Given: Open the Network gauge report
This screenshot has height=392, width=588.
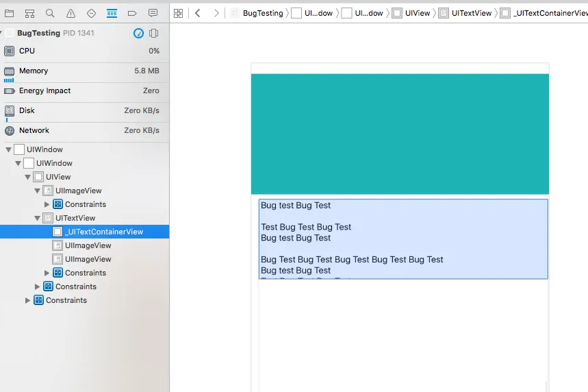Looking at the screenshot, I should tap(85, 131).
